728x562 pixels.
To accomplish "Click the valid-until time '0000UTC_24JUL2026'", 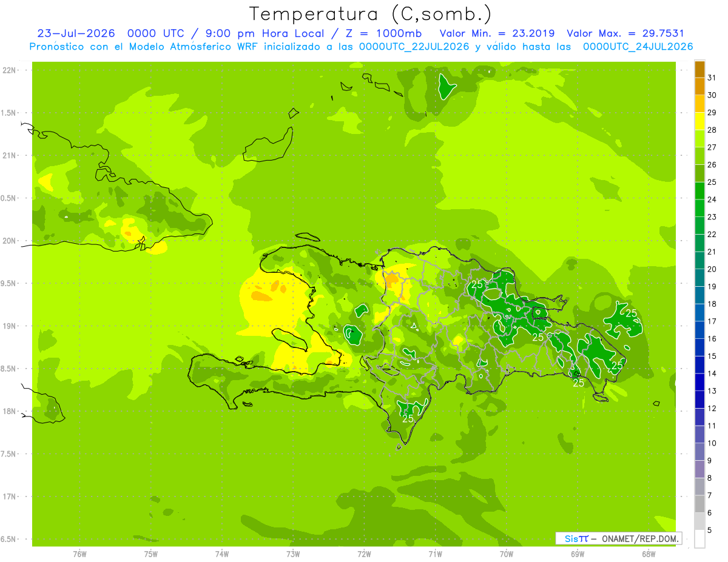I will (638, 47).
